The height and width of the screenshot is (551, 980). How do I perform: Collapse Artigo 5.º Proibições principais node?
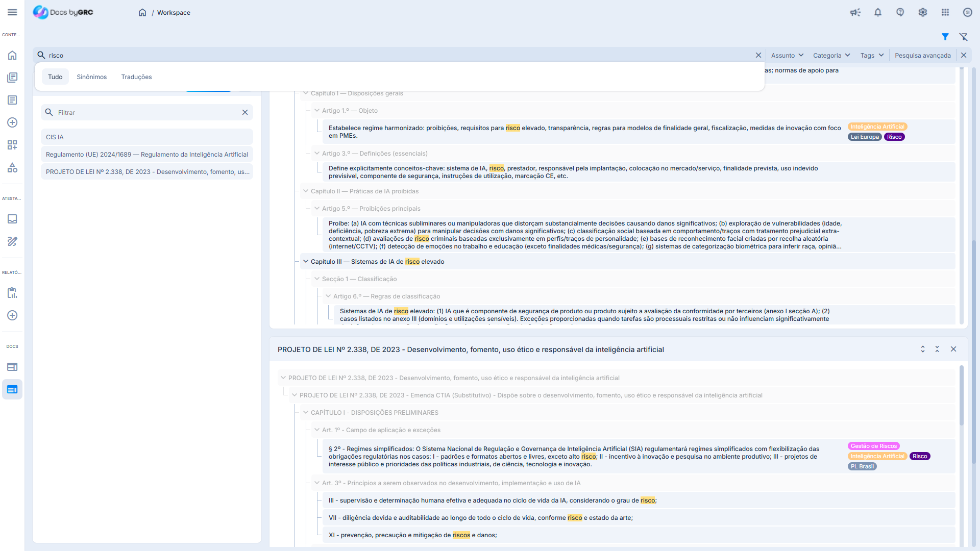coord(317,208)
